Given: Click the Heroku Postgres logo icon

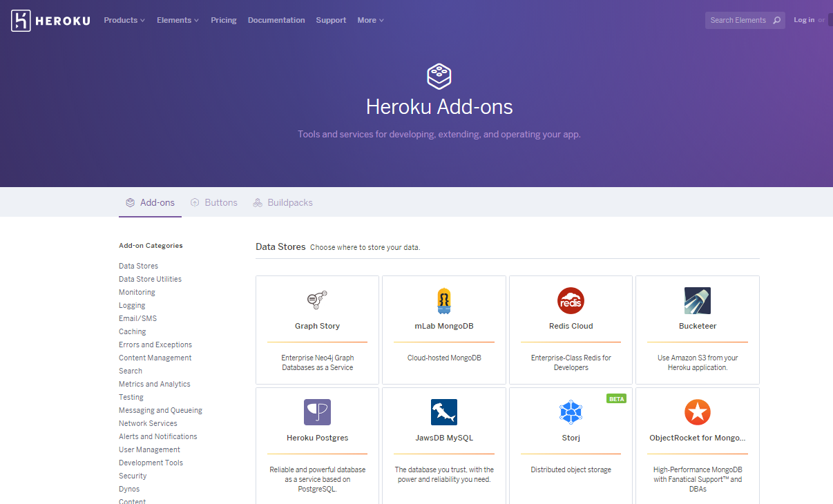Looking at the screenshot, I should click(x=317, y=412).
